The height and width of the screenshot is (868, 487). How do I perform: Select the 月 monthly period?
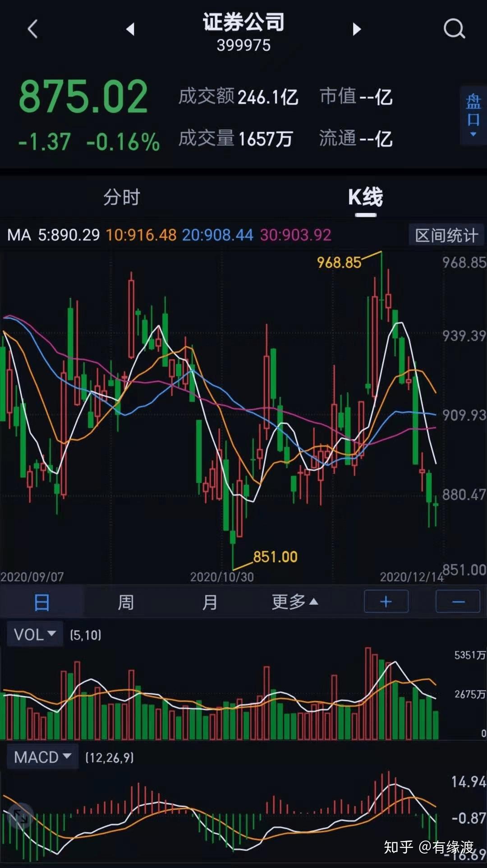[x=210, y=602]
